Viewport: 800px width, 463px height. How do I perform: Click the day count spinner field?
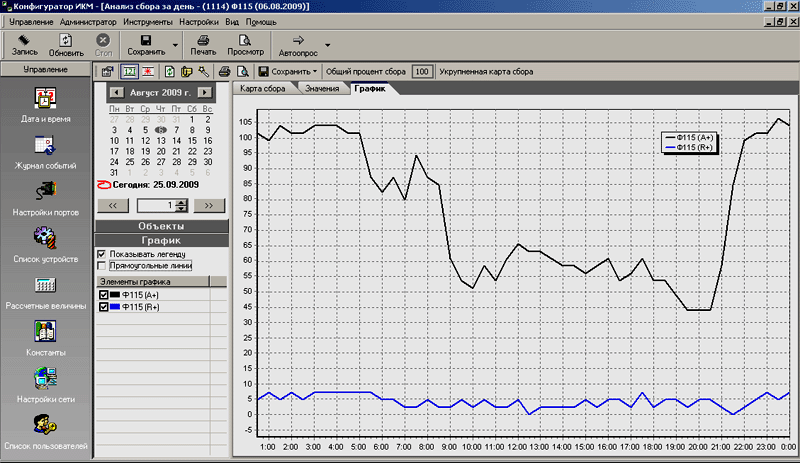pyautogui.click(x=157, y=205)
